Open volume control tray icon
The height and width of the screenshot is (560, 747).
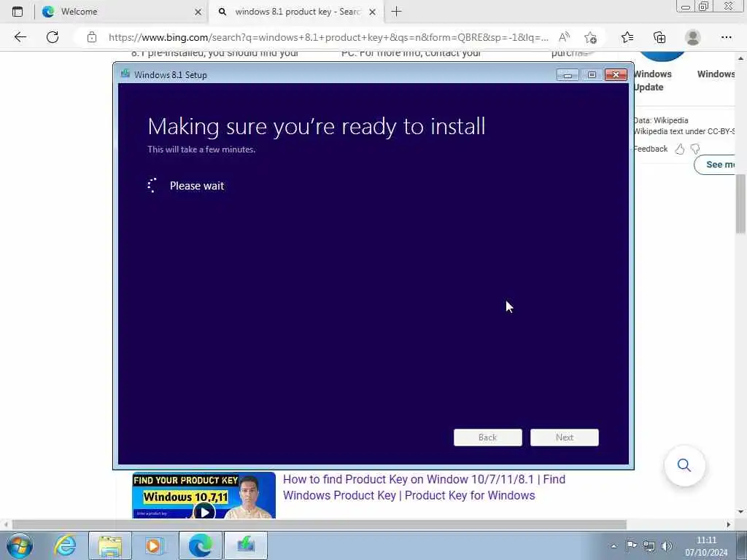point(667,545)
